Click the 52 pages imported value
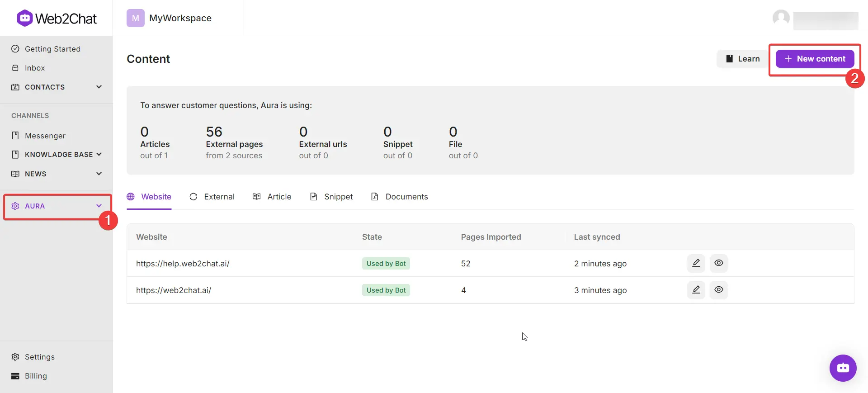The width and height of the screenshot is (868, 393). [x=466, y=264]
